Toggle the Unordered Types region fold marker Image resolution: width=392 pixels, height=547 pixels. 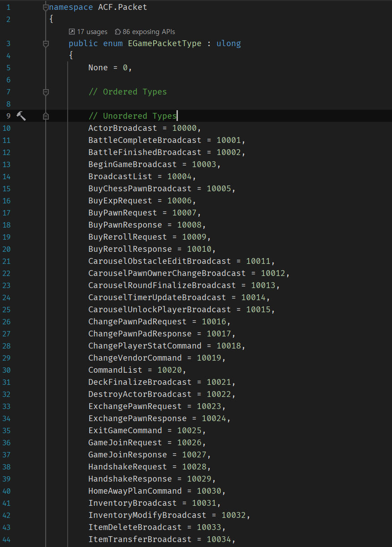tap(45, 116)
